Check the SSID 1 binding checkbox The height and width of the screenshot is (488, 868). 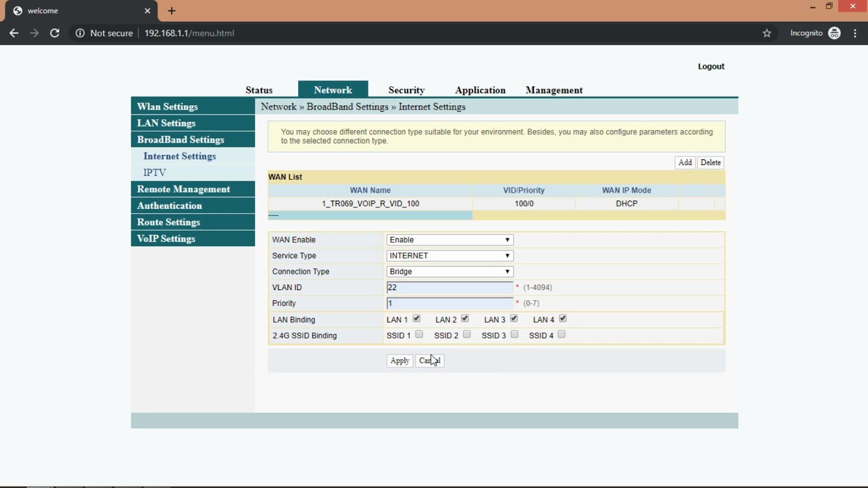419,335
